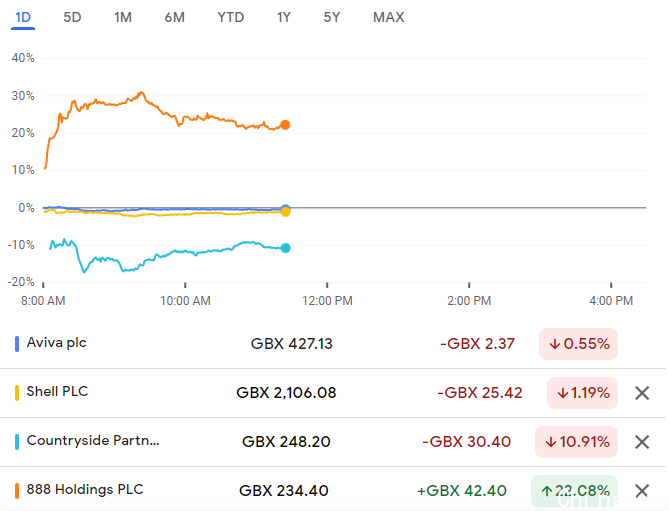The width and height of the screenshot is (669, 511).
Task: Click the 4:00 PM axis label
Action: pyautogui.click(x=611, y=301)
